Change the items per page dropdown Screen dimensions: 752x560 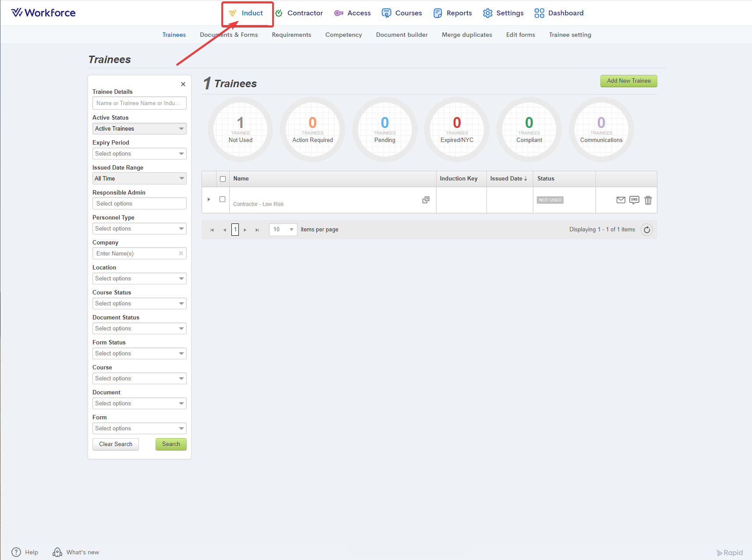[283, 230]
